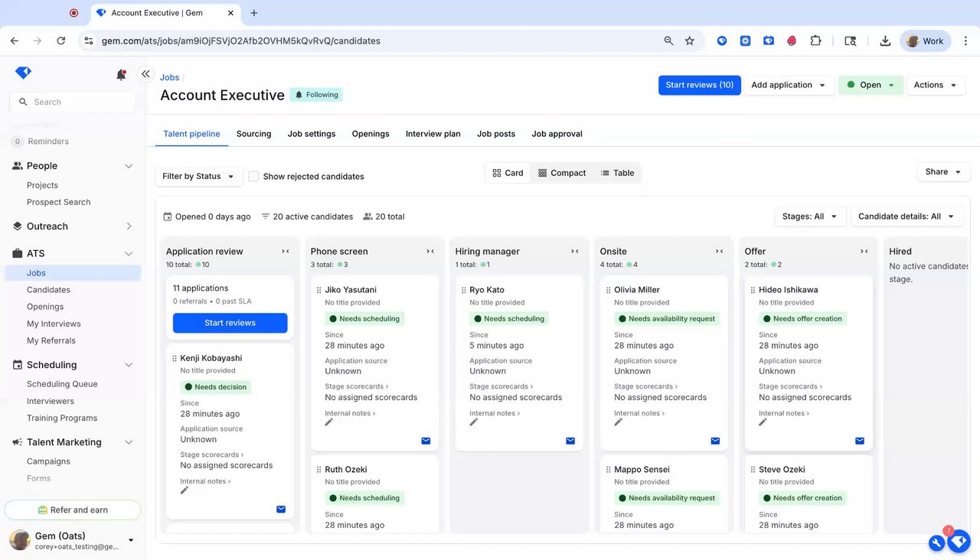Switch to Table view
This screenshot has width=980, height=560.
[x=617, y=173]
